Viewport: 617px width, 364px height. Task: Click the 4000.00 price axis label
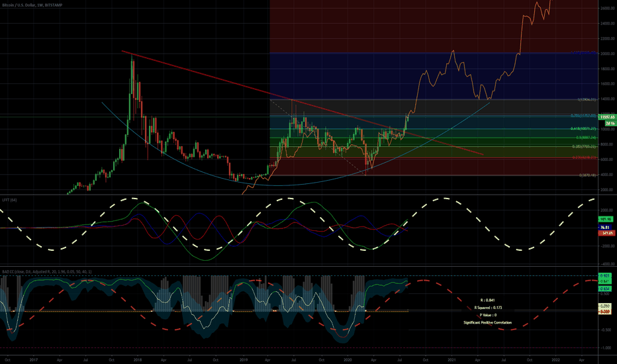point(608,175)
